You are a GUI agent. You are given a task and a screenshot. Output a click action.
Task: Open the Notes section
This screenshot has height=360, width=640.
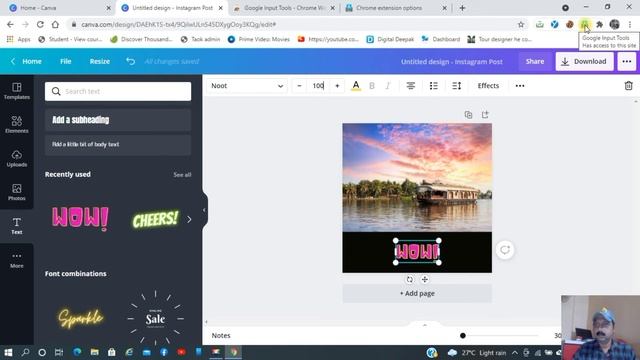[x=221, y=336]
